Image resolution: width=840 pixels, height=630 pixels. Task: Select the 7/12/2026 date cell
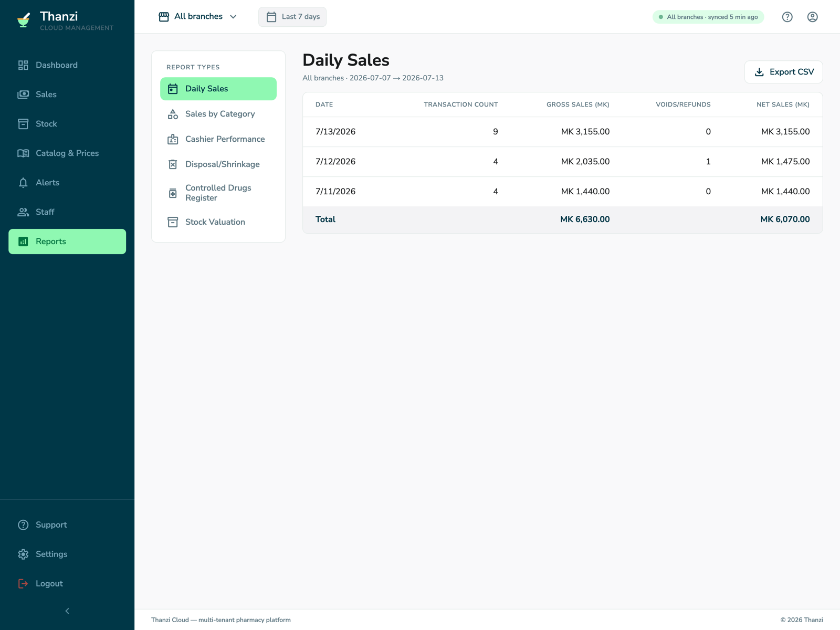pyautogui.click(x=335, y=162)
